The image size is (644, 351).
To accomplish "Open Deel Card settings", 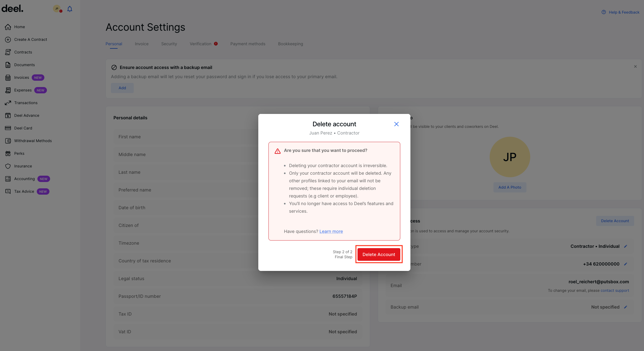I will (x=23, y=128).
